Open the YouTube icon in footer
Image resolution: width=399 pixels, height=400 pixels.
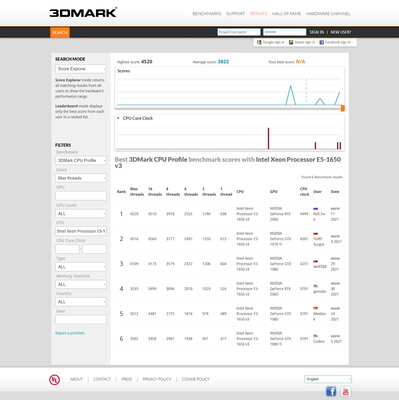[346, 391]
